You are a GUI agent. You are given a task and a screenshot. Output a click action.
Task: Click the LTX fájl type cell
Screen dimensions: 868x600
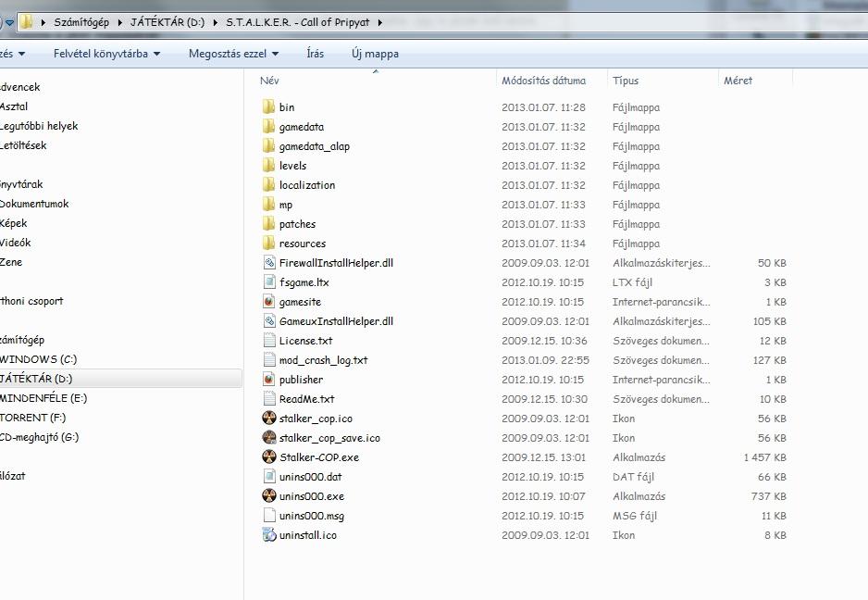pyautogui.click(x=632, y=282)
